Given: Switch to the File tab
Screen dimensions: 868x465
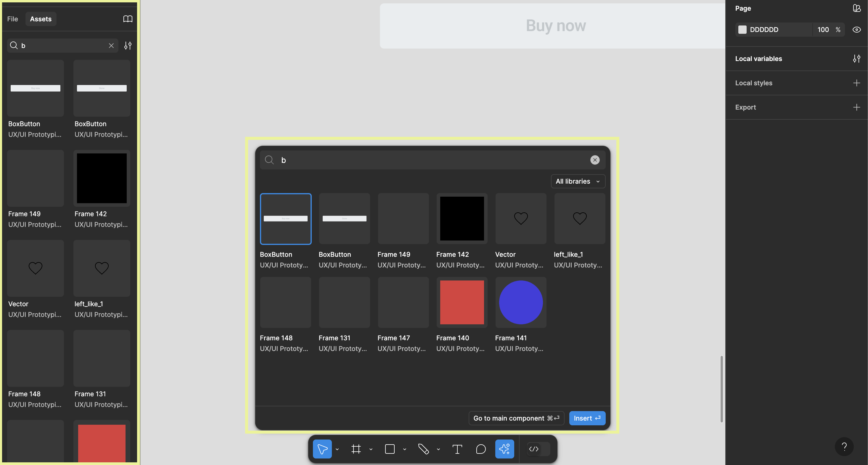Looking at the screenshot, I should point(12,19).
